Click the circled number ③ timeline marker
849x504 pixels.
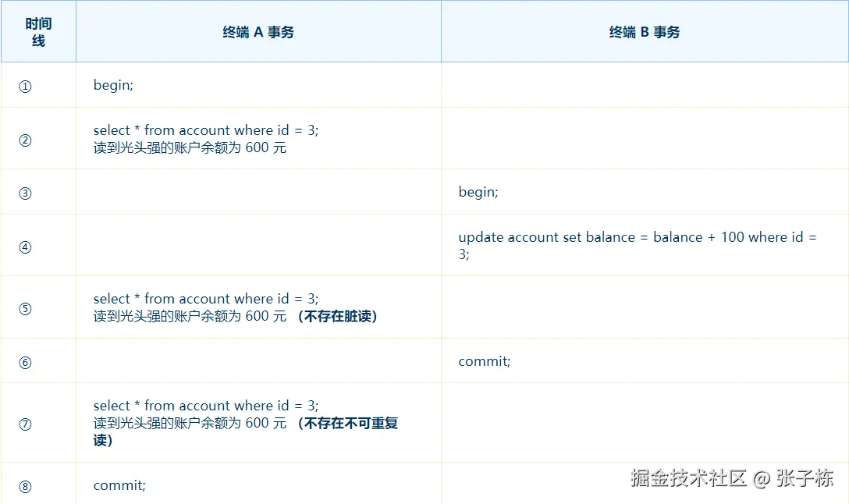[26, 193]
